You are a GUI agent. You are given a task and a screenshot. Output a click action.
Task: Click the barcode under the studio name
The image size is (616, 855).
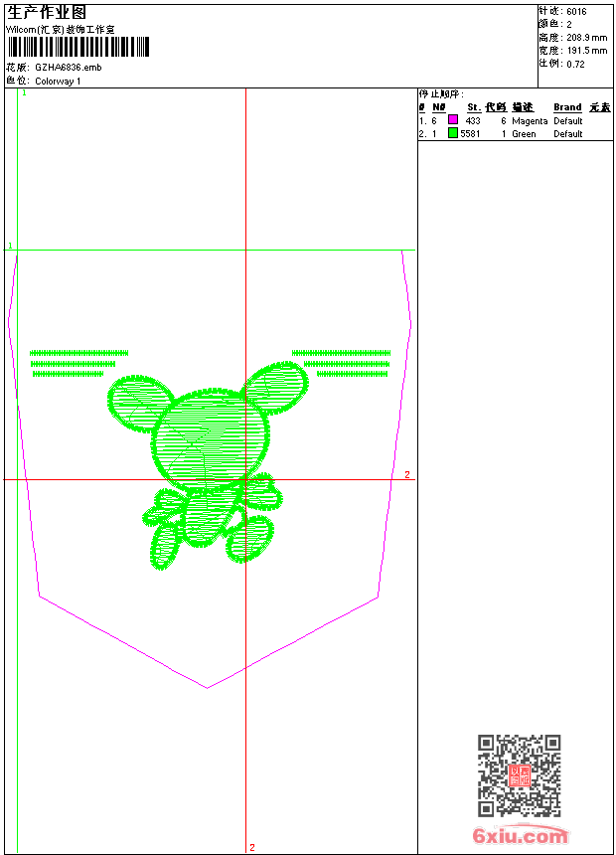point(77,47)
